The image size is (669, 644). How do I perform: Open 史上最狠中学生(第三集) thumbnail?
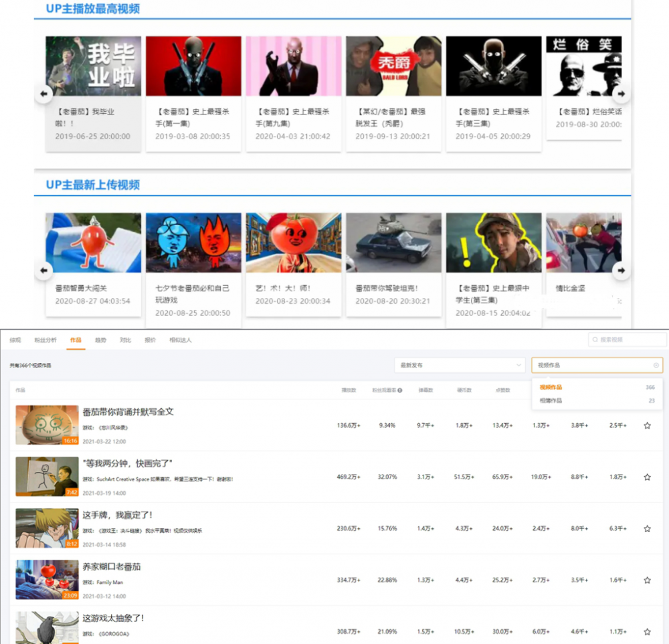(x=494, y=242)
